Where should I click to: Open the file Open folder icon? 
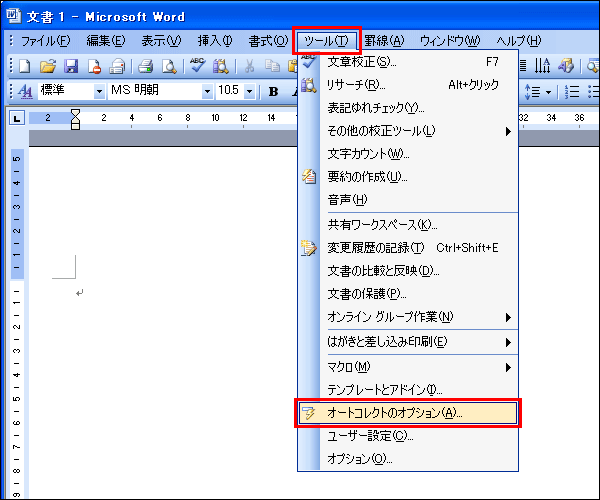pyautogui.click(x=47, y=66)
